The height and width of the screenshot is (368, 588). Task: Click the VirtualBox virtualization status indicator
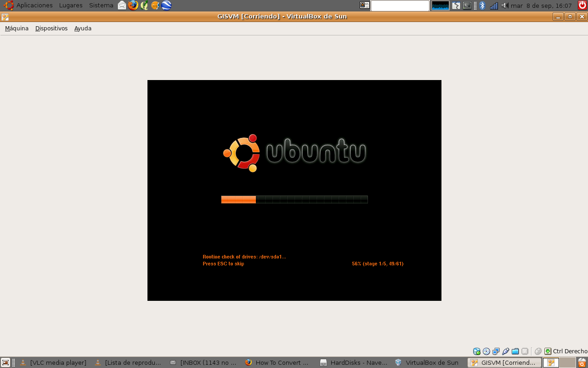click(525, 351)
